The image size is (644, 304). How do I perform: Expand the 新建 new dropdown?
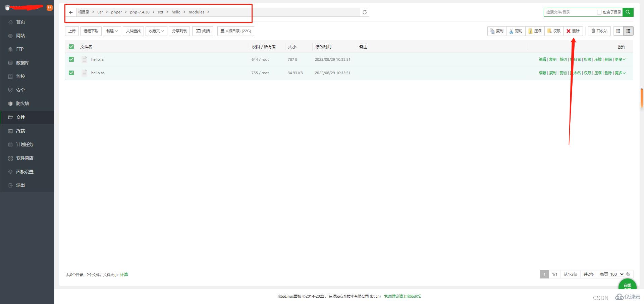[112, 31]
